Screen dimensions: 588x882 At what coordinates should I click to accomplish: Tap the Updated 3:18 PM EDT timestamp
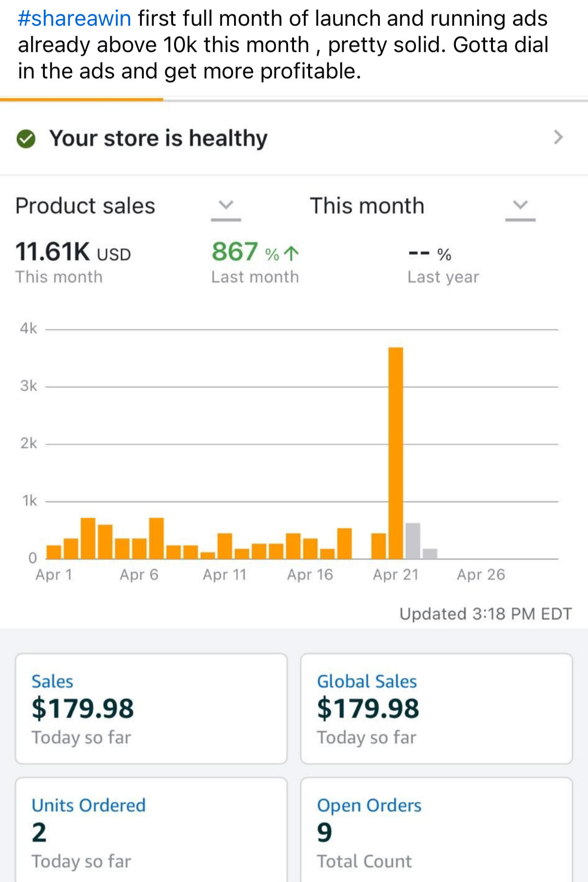point(485,614)
